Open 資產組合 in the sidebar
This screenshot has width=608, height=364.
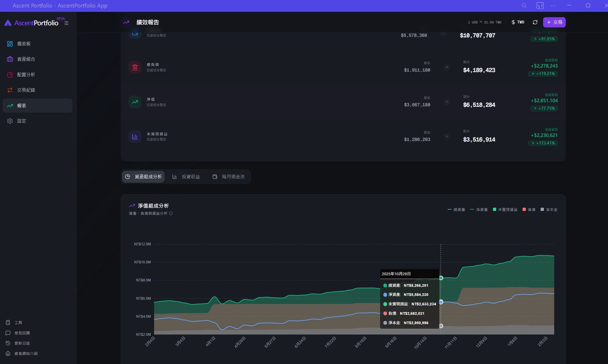[37, 59]
